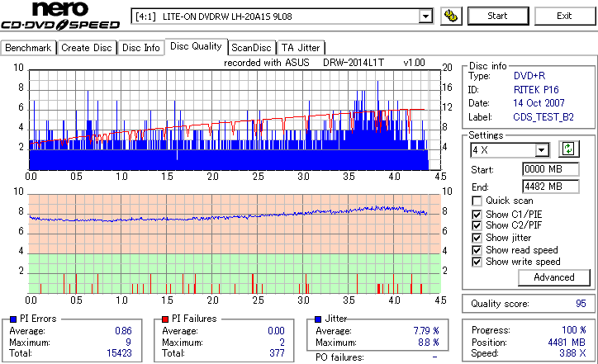Click the PI Errors average 0.86

click(123, 331)
